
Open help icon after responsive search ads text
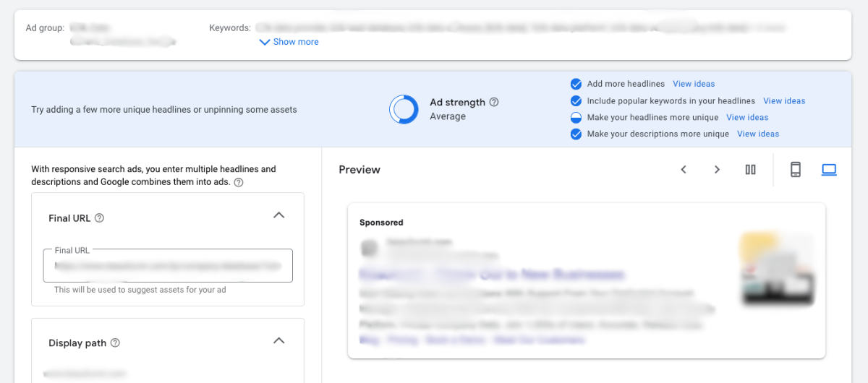point(239,182)
